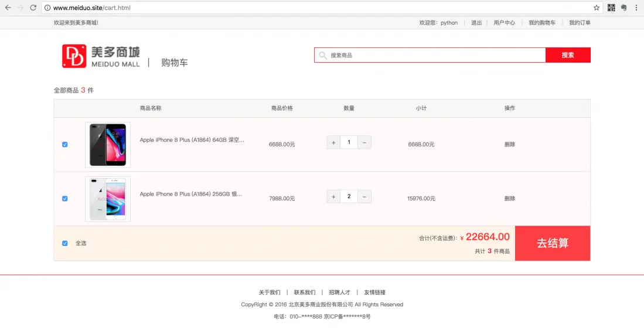The height and width of the screenshot is (335, 644).
Task: Click the 7988.00元 unit price
Action: (x=282, y=199)
